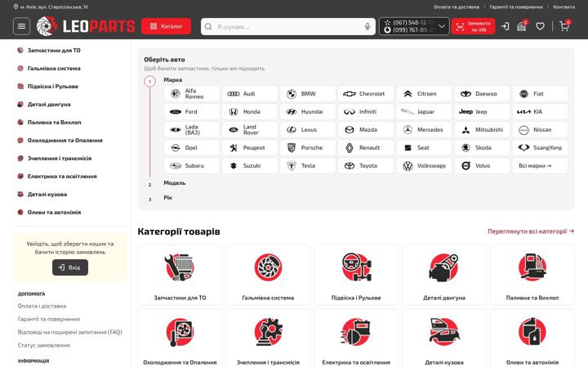This screenshot has height=368, width=588.
Task: Open 'Запчастини для ТО' category card
Action: (180, 275)
